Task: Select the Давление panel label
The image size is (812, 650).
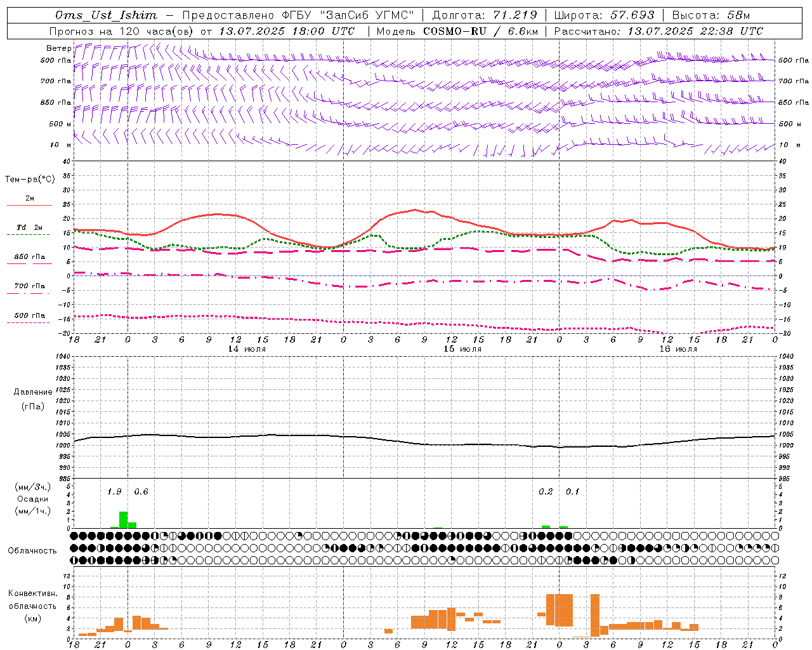Action: 33,392
